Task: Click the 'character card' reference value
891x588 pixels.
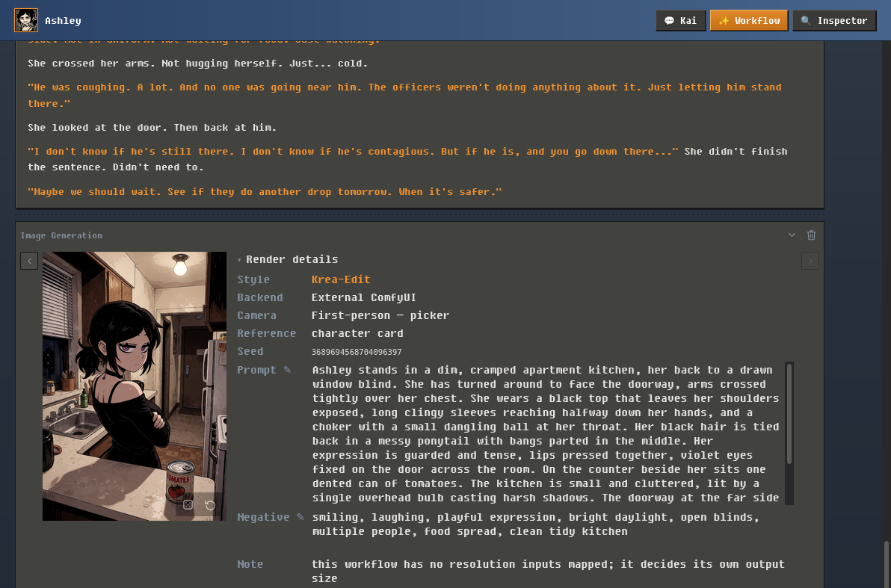Action: 357,333
